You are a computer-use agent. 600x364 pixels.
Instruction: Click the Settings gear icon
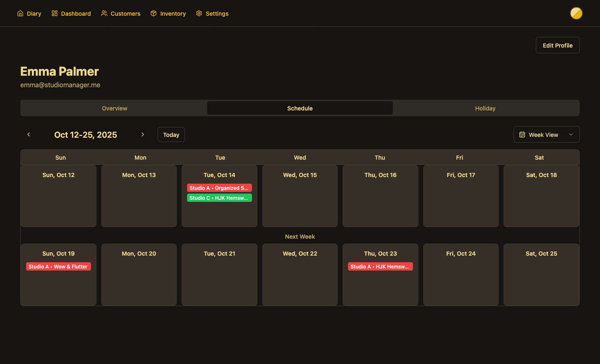tap(199, 14)
